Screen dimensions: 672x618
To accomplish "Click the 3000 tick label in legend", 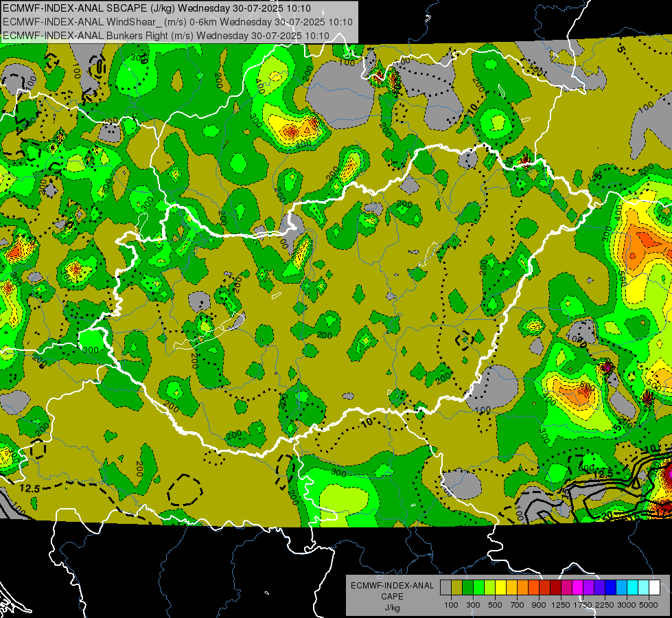I will (x=627, y=605).
